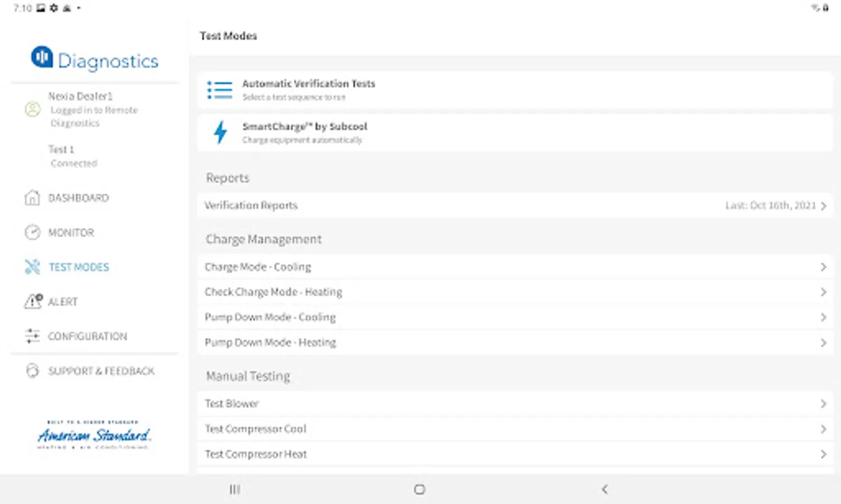
Task: Tap the Test Modes tools icon
Action: (32, 267)
